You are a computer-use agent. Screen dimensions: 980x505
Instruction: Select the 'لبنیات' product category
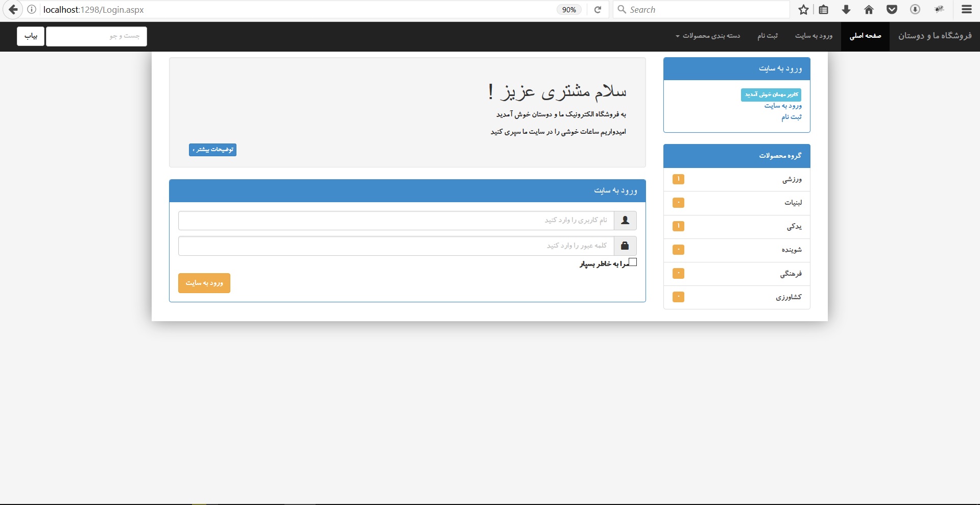pyautogui.click(x=737, y=203)
